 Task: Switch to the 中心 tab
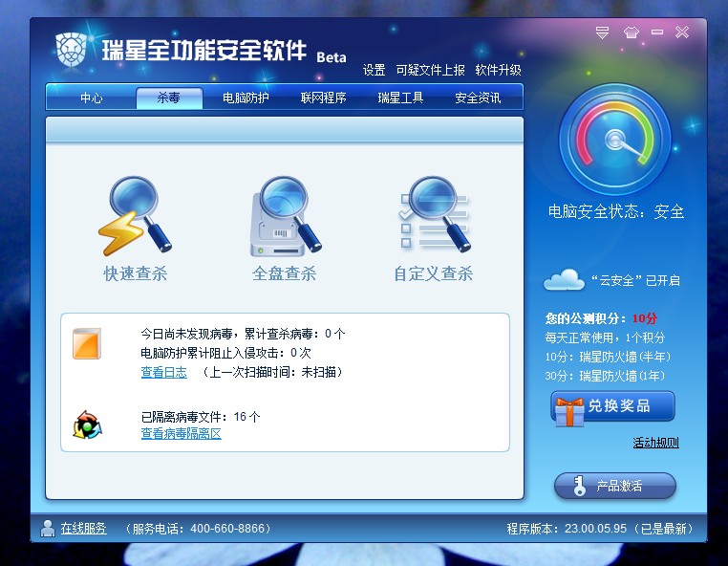[92, 98]
